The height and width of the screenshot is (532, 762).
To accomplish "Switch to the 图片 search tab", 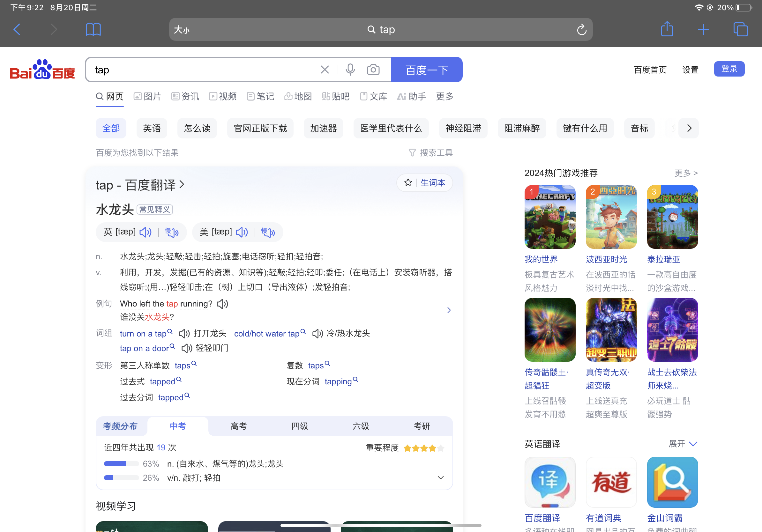I will click(x=147, y=97).
